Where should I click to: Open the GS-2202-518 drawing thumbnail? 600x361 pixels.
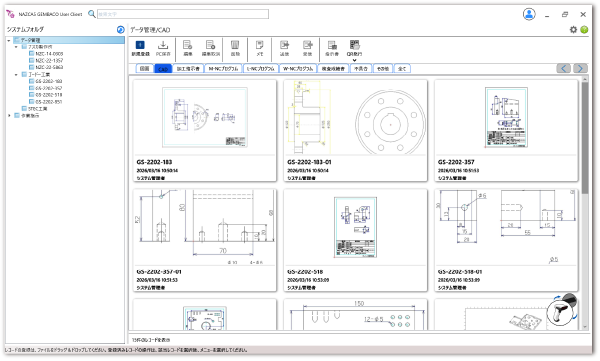(x=355, y=227)
